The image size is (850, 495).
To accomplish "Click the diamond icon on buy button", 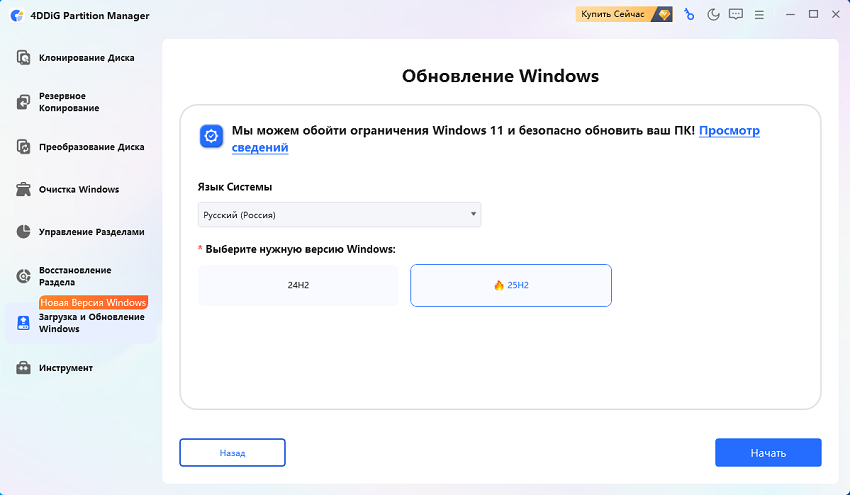I will (x=664, y=15).
